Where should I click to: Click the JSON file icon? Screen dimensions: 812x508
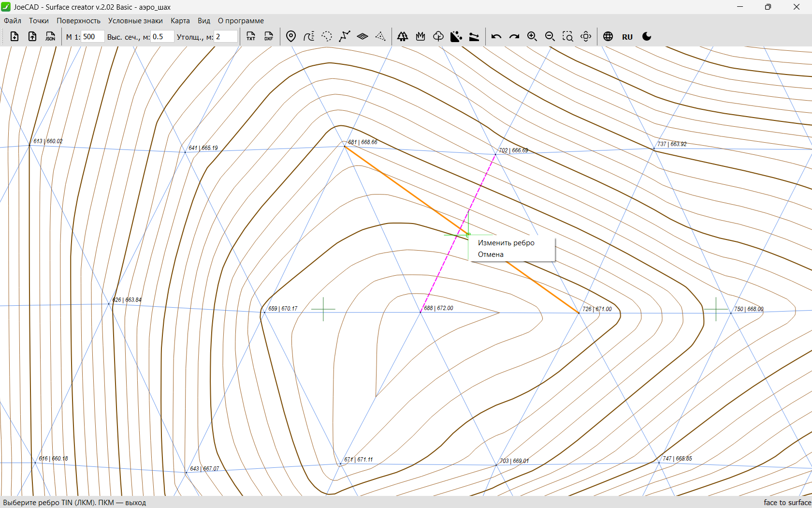pos(50,37)
